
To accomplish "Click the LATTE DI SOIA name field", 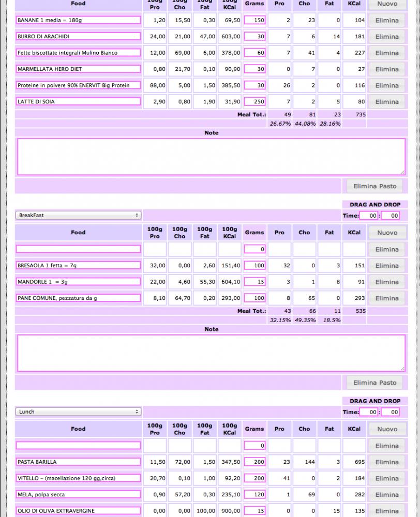I will 79,101.
